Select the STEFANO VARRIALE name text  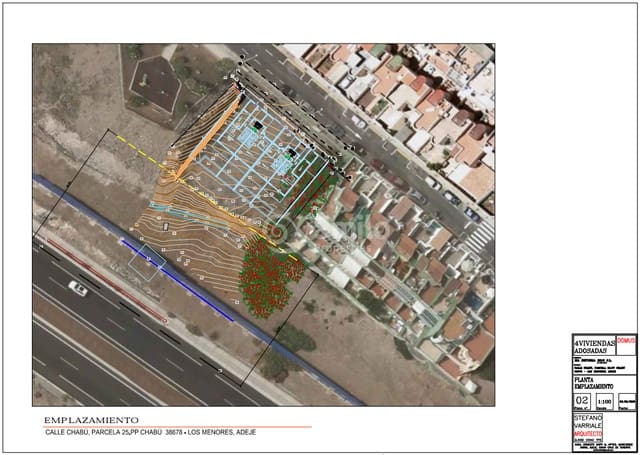point(590,424)
